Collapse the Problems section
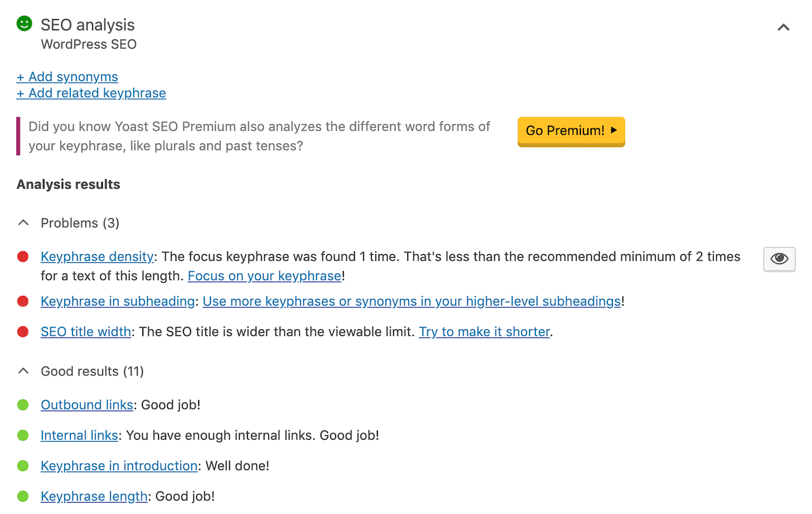The image size is (812, 514). pos(23,222)
